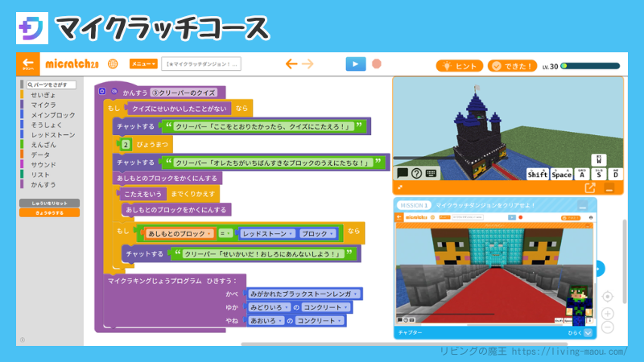Viewport: 644px width, 362px height.
Task: Open the みがかれたブラックストーンレンガ wall dropdown
Action: (355, 294)
